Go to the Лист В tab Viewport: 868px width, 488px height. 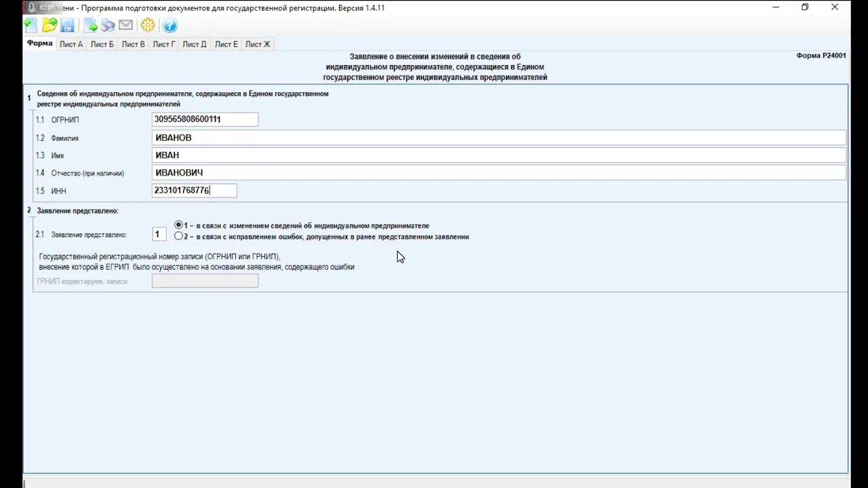(x=133, y=44)
